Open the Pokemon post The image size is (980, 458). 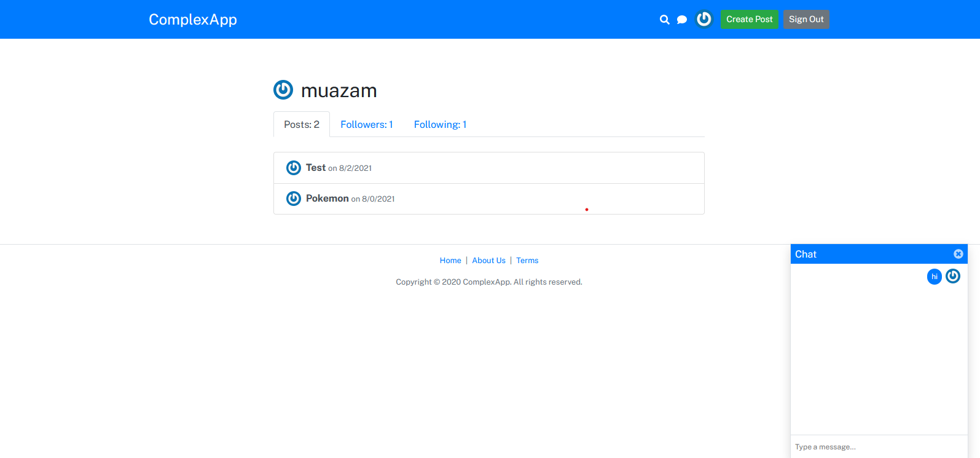327,199
